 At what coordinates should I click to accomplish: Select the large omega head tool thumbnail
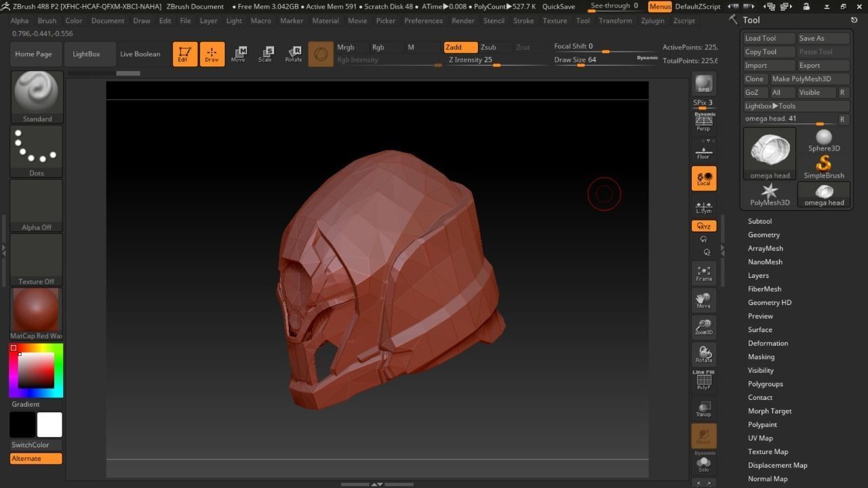770,153
